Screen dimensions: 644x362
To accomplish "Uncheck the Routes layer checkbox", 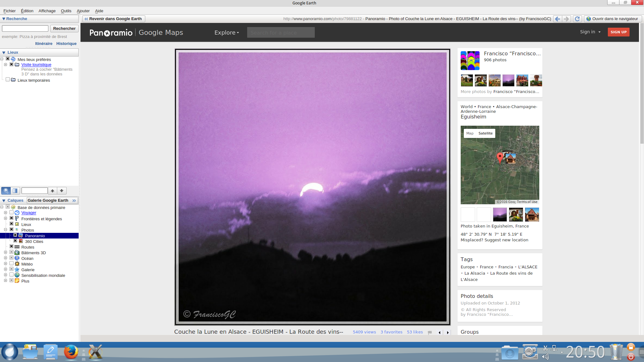I will (x=11, y=247).
